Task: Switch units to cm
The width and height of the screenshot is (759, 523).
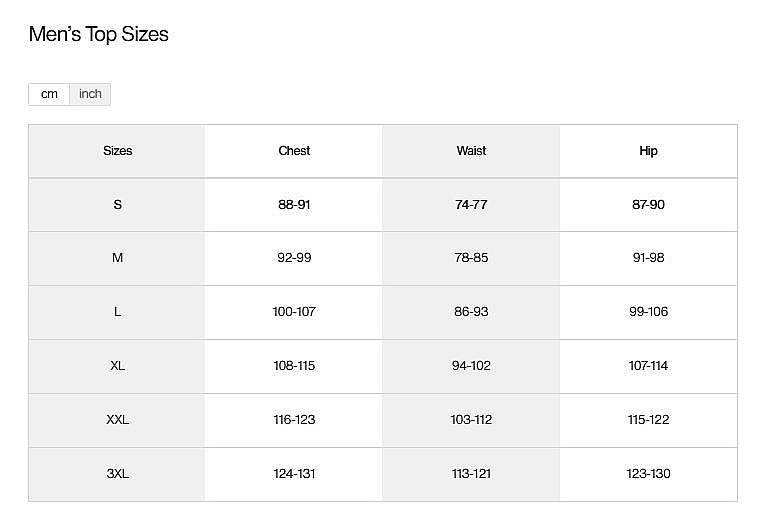Action: pyautogui.click(x=49, y=94)
